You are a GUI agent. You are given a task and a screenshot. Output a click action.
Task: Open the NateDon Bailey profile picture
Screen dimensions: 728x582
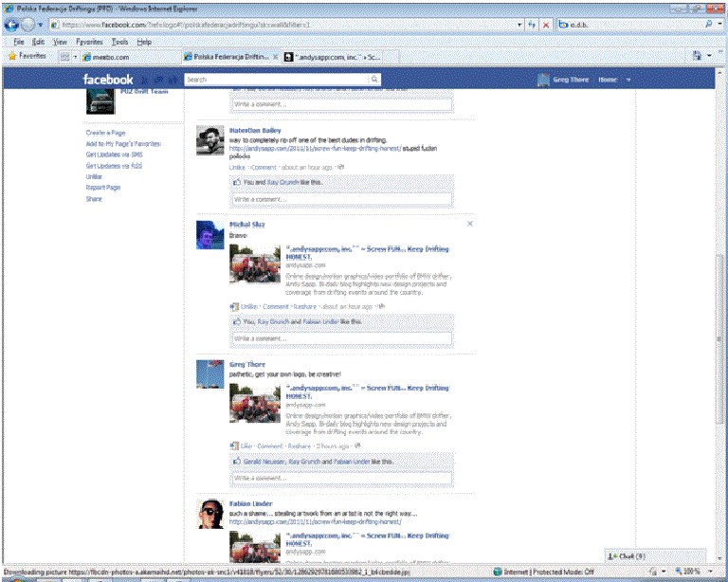[x=209, y=140]
